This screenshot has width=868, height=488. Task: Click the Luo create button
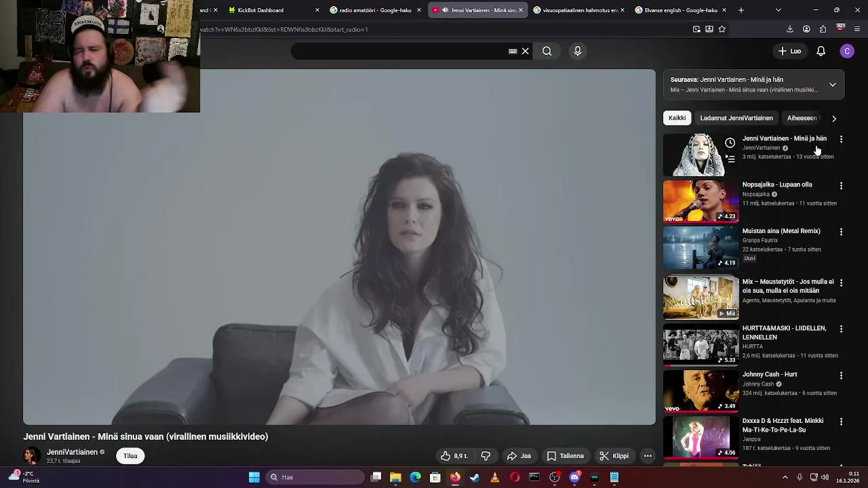coord(789,51)
